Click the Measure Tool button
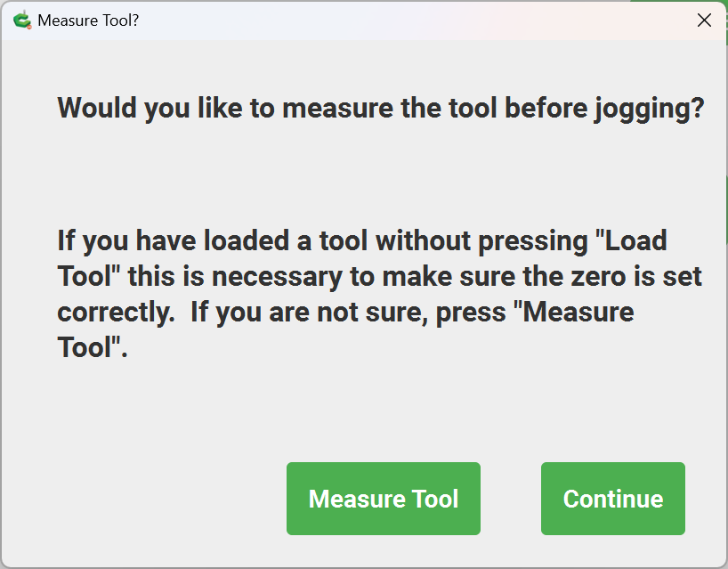 (x=383, y=499)
